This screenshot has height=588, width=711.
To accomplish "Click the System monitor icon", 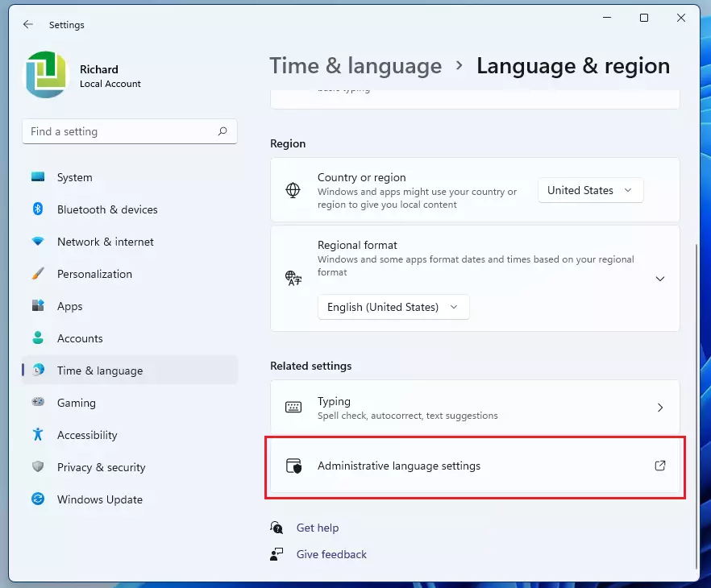I will point(38,177).
